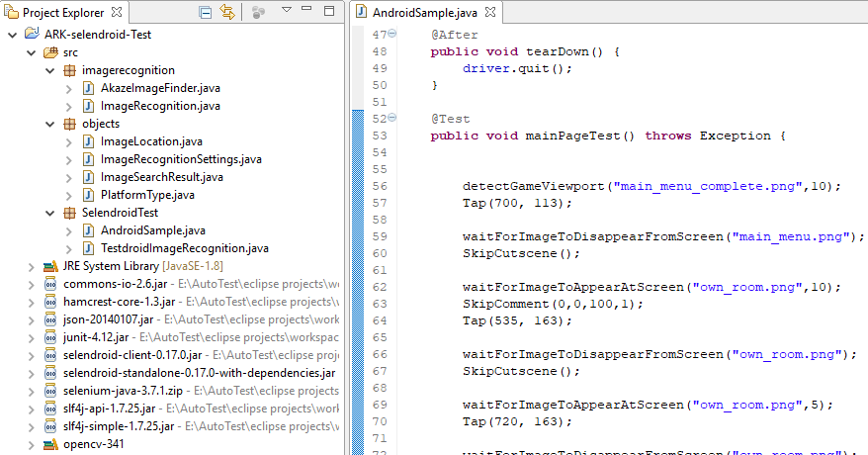The height and width of the screenshot is (455, 868).
Task: Fold the mainPageTest method at line 52
Action: pyautogui.click(x=391, y=118)
